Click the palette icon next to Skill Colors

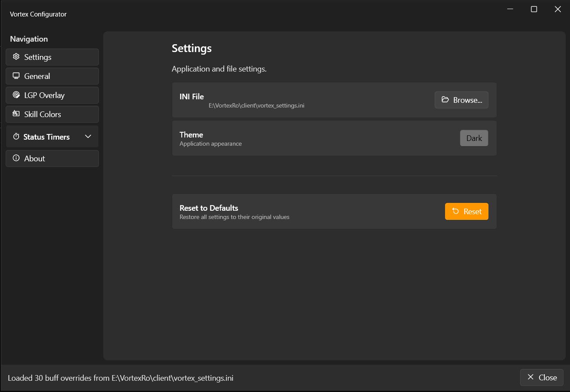(16, 114)
